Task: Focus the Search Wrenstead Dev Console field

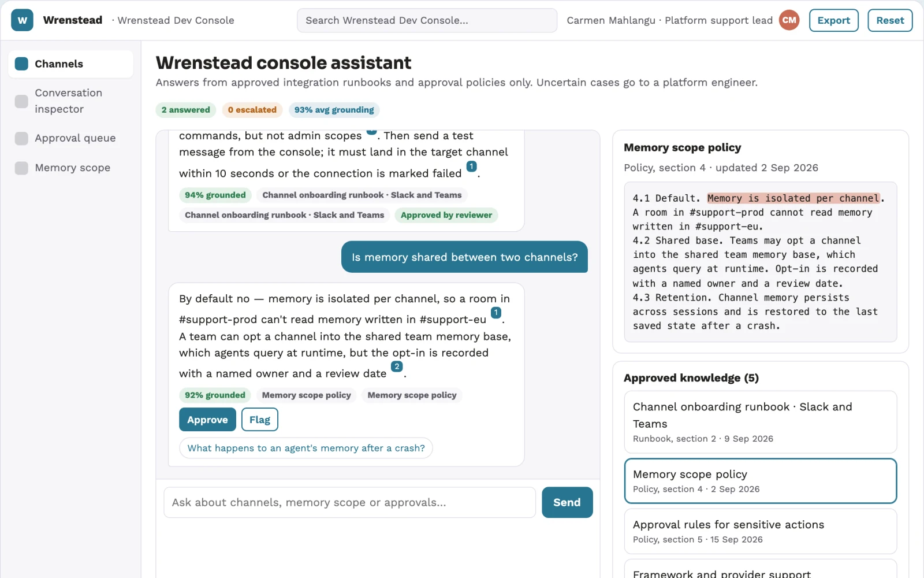Action: [x=427, y=20]
